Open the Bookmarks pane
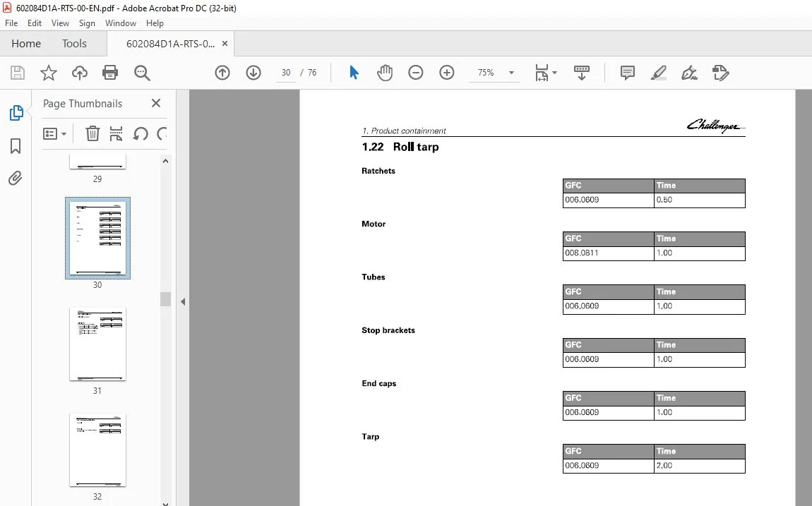This screenshot has height=506, width=812. pyautogui.click(x=16, y=146)
